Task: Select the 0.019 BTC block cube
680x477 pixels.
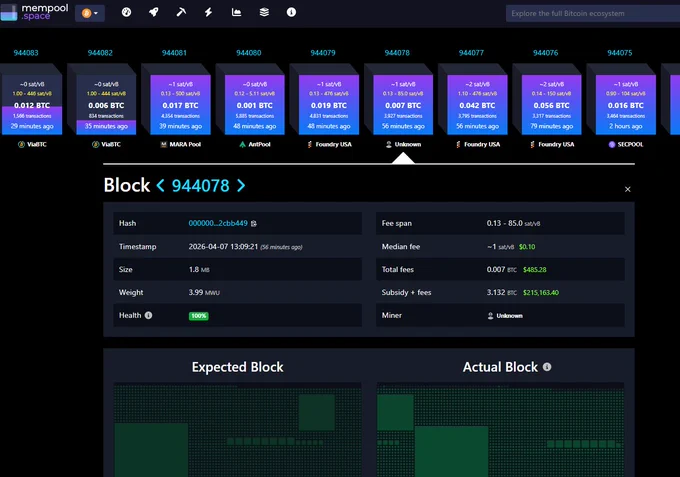Action: click(x=329, y=105)
